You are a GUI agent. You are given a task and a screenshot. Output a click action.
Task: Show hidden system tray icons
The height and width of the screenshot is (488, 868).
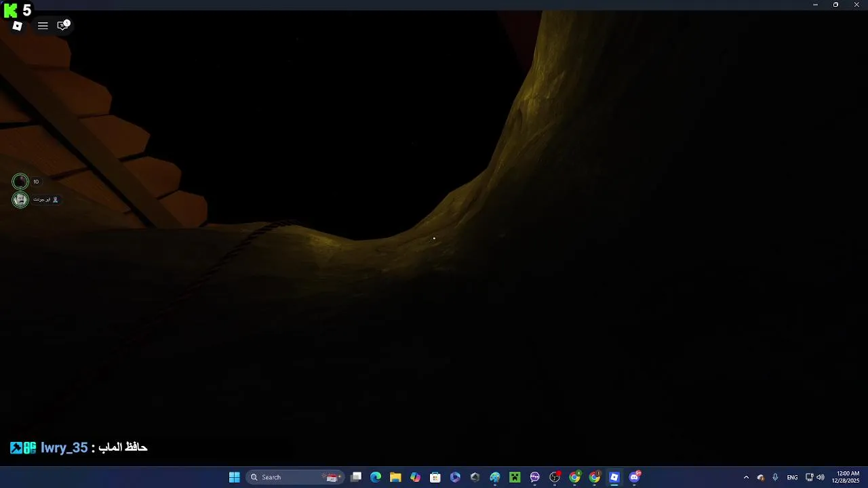pyautogui.click(x=746, y=477)
